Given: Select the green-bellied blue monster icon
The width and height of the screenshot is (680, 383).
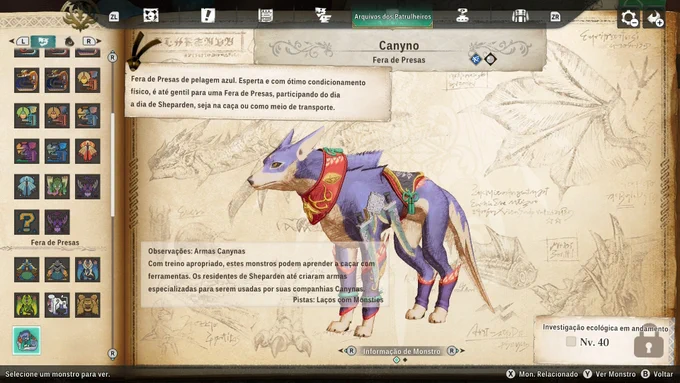Looking at the screenshot, I should [26, 269].
